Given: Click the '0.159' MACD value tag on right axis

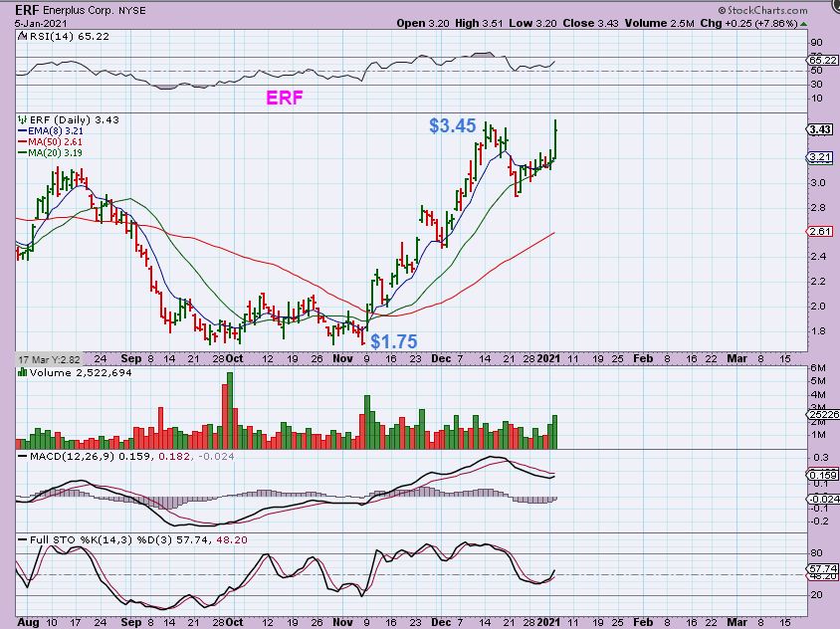Looking at the screenshot, I should pyautogui.click(x=823, y=475).
